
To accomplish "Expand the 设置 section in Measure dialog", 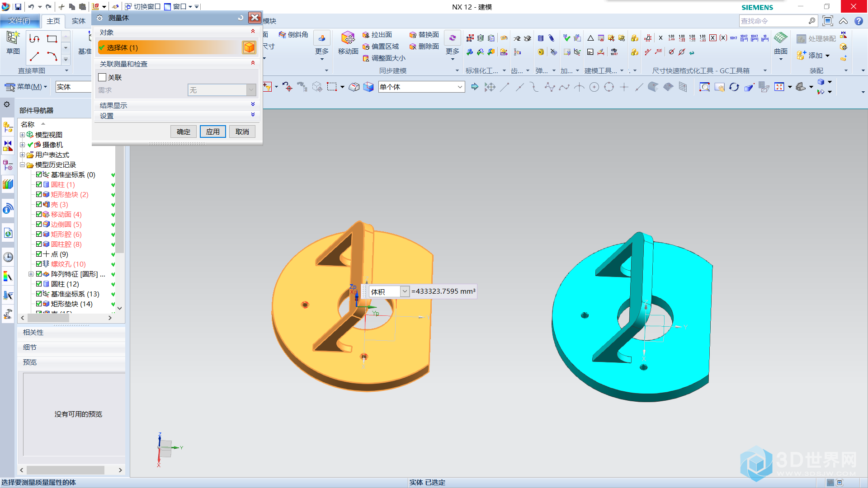I will pyautogui.click(x=253, y=115).
